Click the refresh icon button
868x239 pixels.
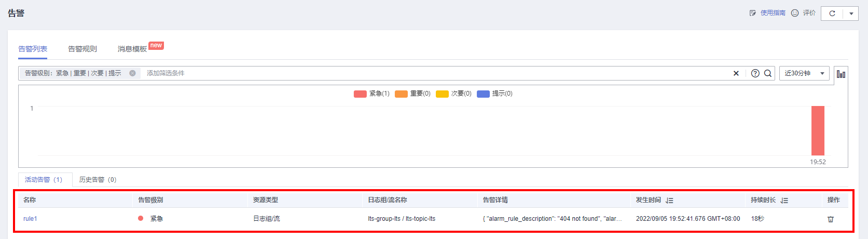coord(832,14)
